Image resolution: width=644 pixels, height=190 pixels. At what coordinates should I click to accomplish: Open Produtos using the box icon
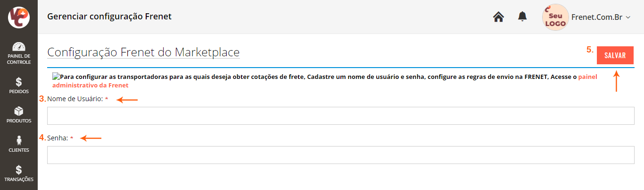19,112
